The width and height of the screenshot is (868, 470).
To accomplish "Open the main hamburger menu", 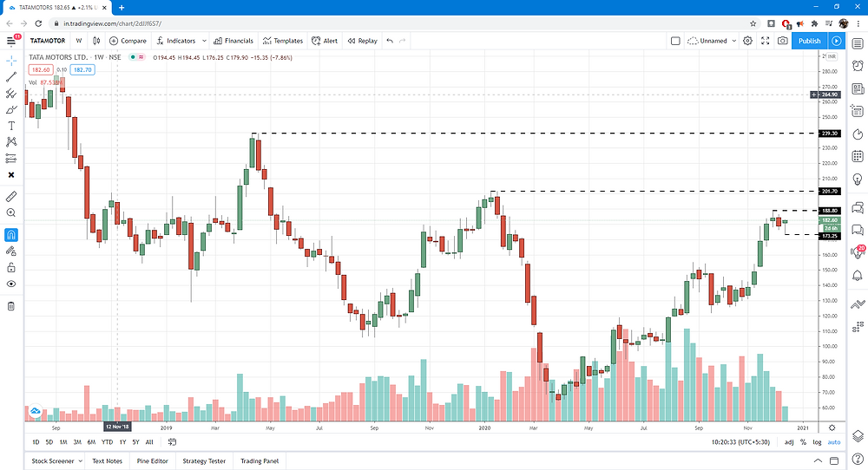I will [x=11, y=41].
